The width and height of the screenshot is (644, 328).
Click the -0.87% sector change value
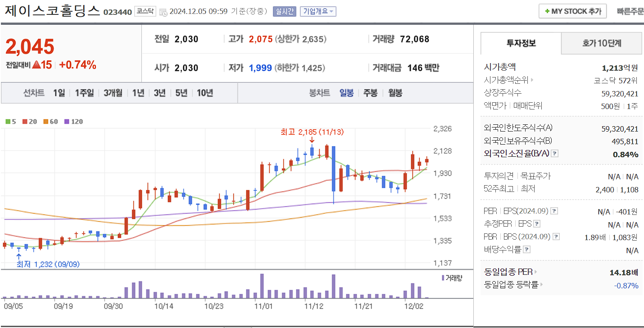tap(626, 285)
